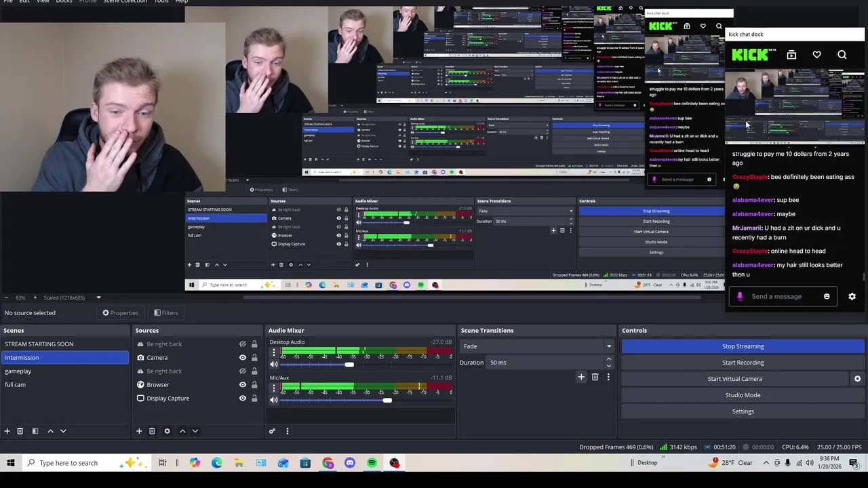Move source up with Sources up arrow
Viewport: 868px width, 488px height.
pos(182,431)
